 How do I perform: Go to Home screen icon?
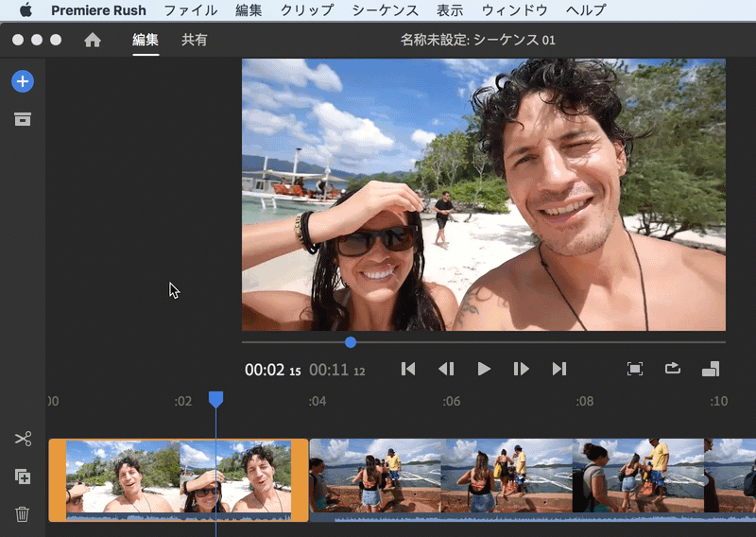tap(93, 40)
